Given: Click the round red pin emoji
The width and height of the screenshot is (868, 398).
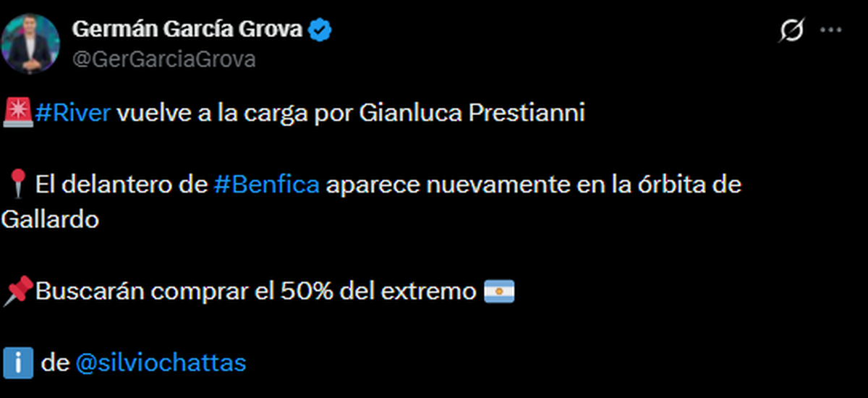Looking at the screenshot, I should pos(16,185).
